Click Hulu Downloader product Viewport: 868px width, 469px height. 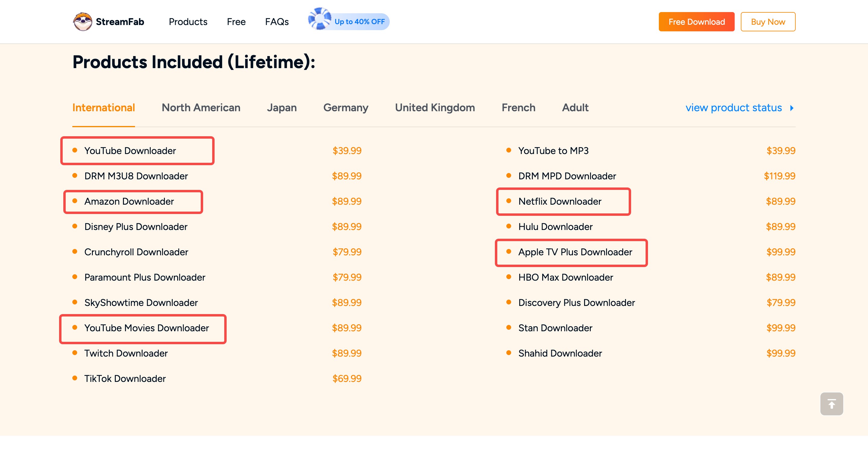[555, 227]
